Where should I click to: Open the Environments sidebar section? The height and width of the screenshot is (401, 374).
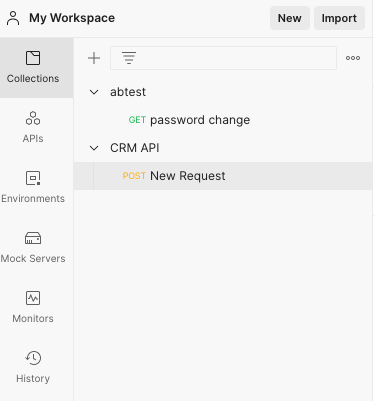click(33, 188)
